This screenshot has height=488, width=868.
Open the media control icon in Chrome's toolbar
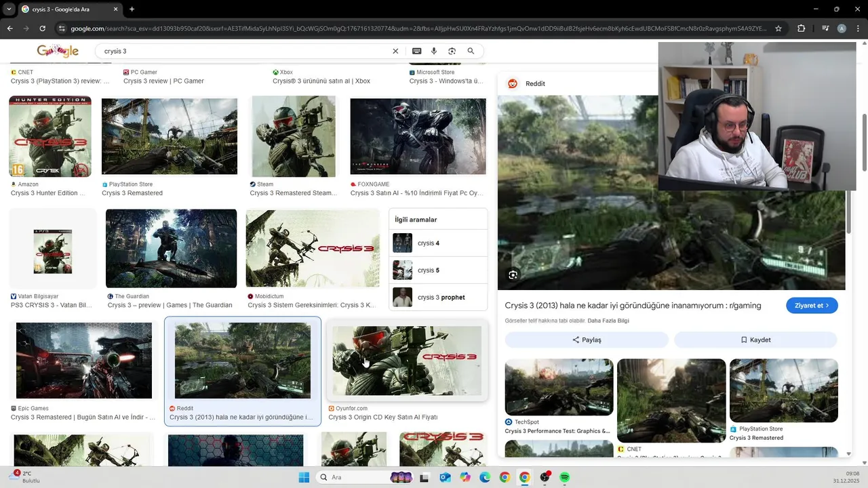click(825, 28)
